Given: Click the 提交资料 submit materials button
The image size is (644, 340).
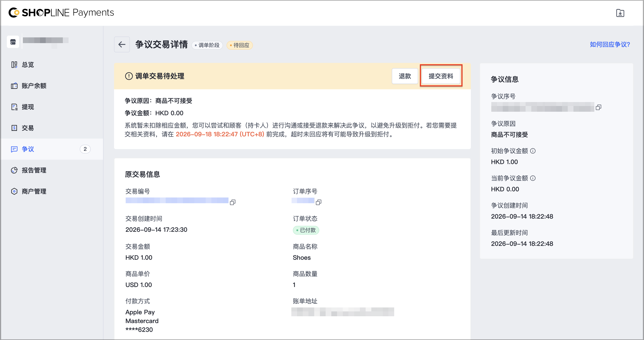Looking at the screenshot, I should pos(441,76).
